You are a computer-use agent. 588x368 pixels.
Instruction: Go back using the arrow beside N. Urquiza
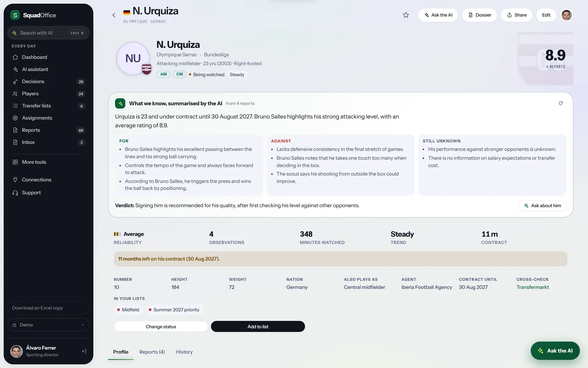[x=114, y=15]
